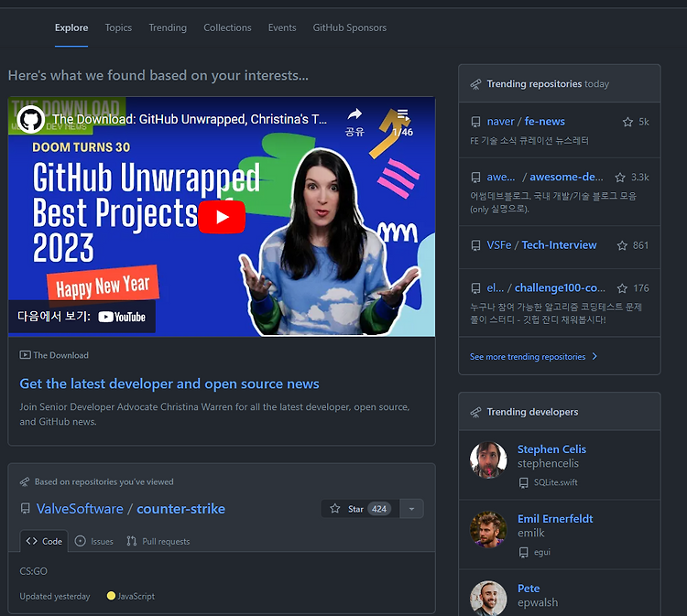This screenshot has height=616, width=687.
Task: Click chevron after See more trending repositories
Action: (x=594, y=356)
